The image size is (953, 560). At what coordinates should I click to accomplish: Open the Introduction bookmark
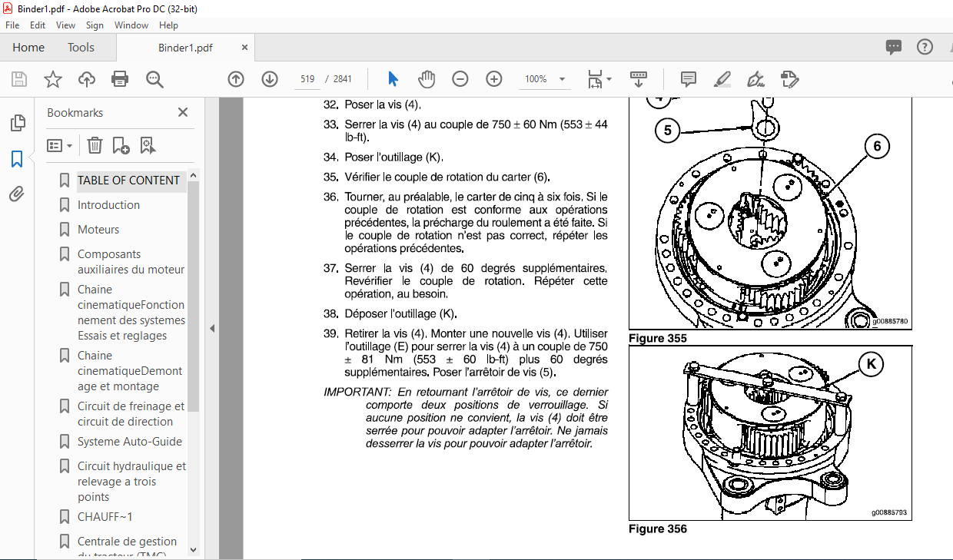click(x=108, y=205)
